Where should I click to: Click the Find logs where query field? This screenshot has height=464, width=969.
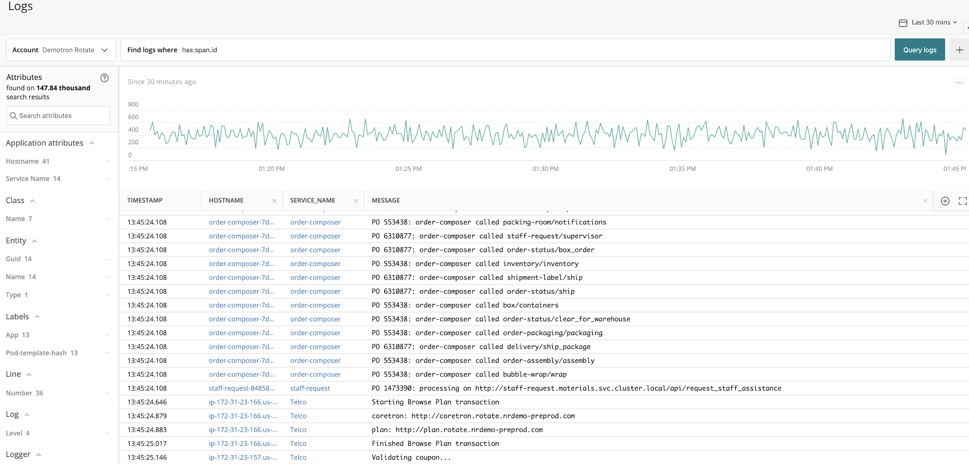(505, 50)
